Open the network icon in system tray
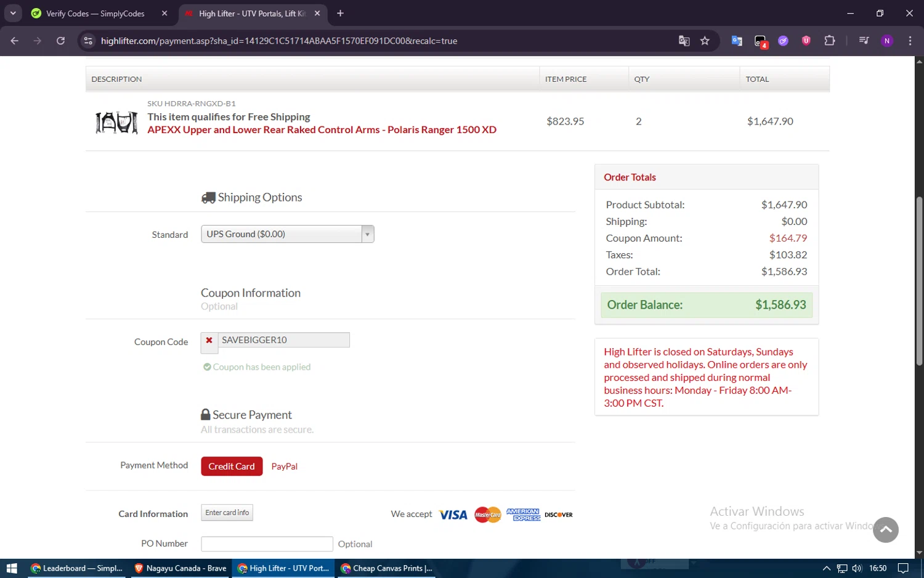 [x=842, y=568]
